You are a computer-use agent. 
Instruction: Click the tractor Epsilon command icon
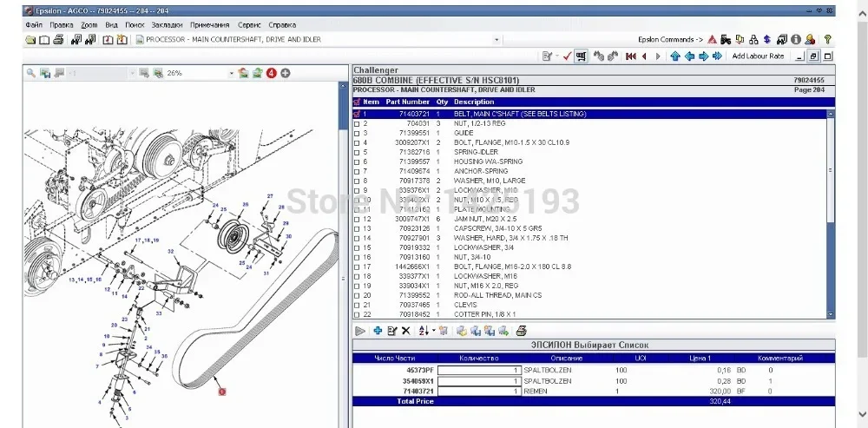[x=726, y=40]
